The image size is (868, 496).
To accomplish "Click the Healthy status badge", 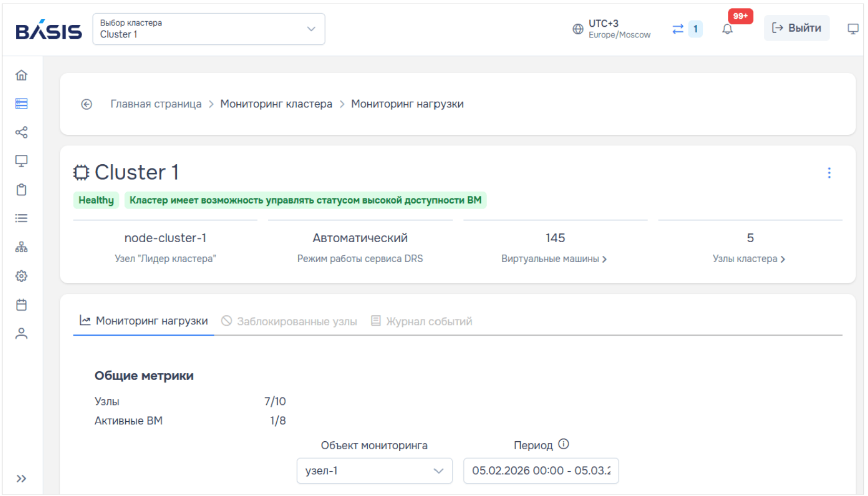I will point(96,200).
